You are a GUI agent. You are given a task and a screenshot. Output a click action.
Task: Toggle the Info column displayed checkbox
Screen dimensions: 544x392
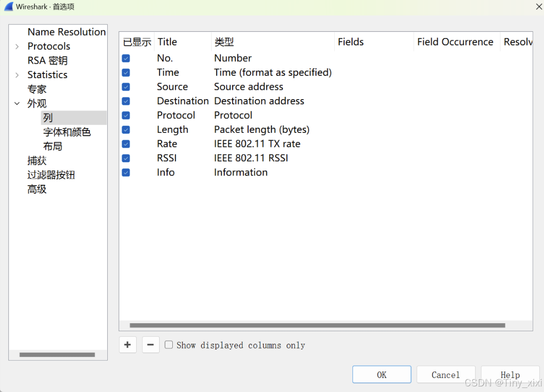click(x=126, y=173)
